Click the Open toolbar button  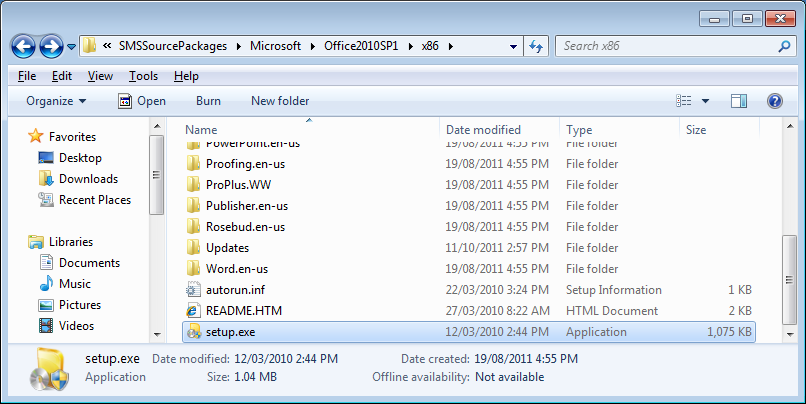tap(142, 101)
